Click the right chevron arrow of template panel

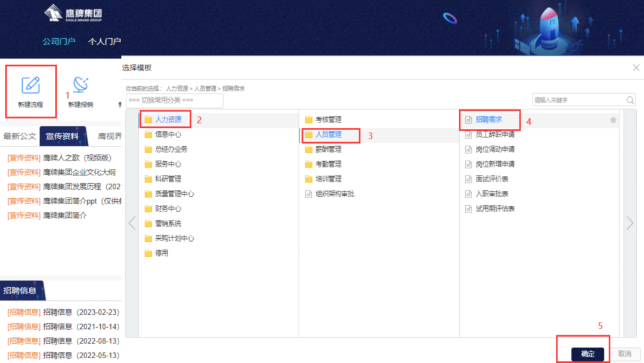pyautogui.click(x=630, y=223)
